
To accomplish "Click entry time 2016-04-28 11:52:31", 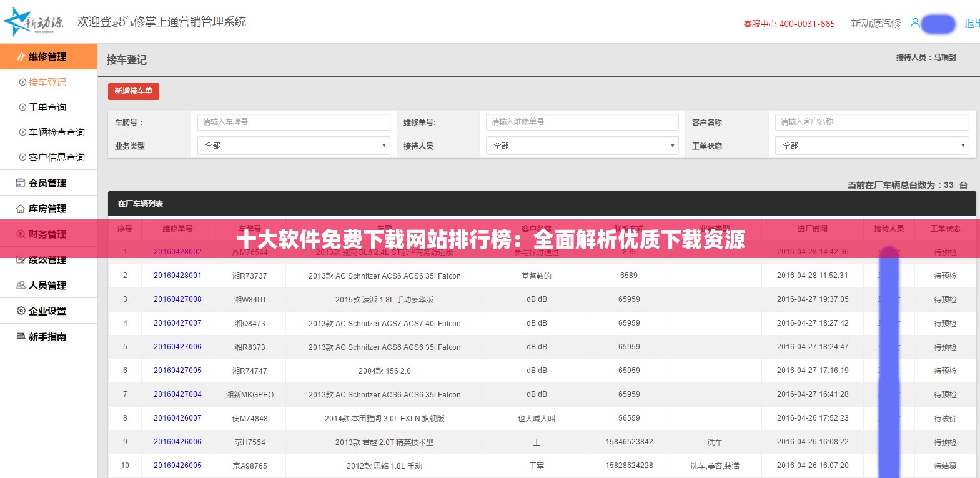I will (x=813, y=276).
